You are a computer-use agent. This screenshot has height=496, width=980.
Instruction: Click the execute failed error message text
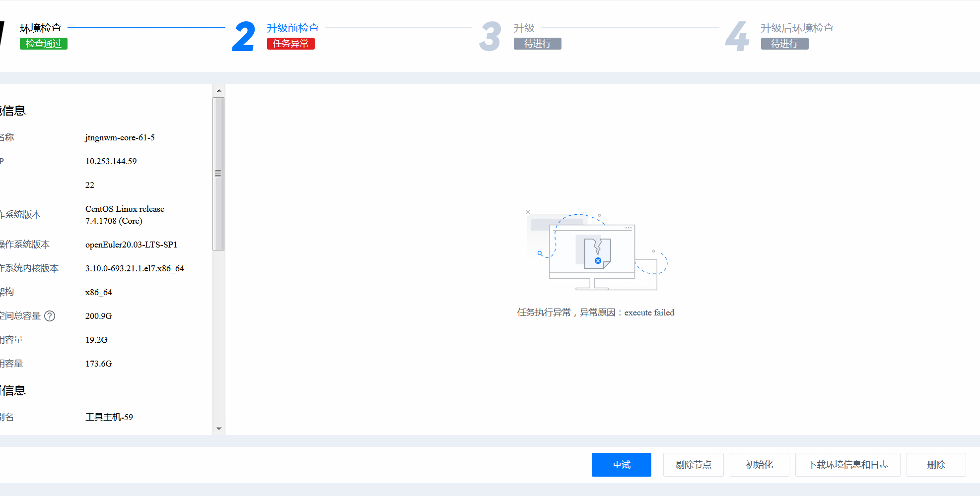coord(595,312)
